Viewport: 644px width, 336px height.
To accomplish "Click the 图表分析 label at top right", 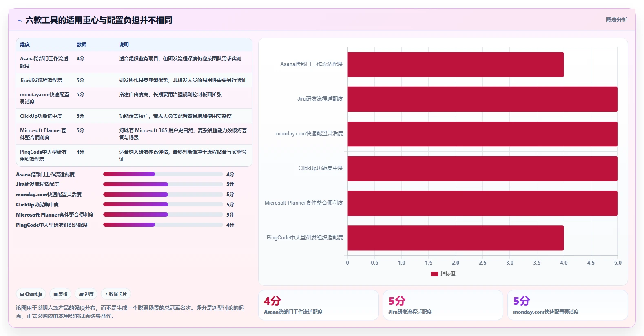I will [616, 20].
